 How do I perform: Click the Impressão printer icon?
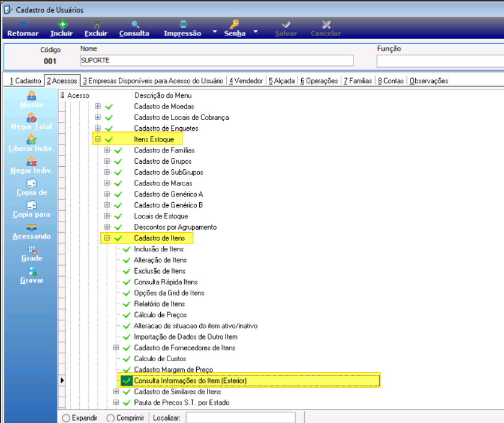[x=183, y=24]
